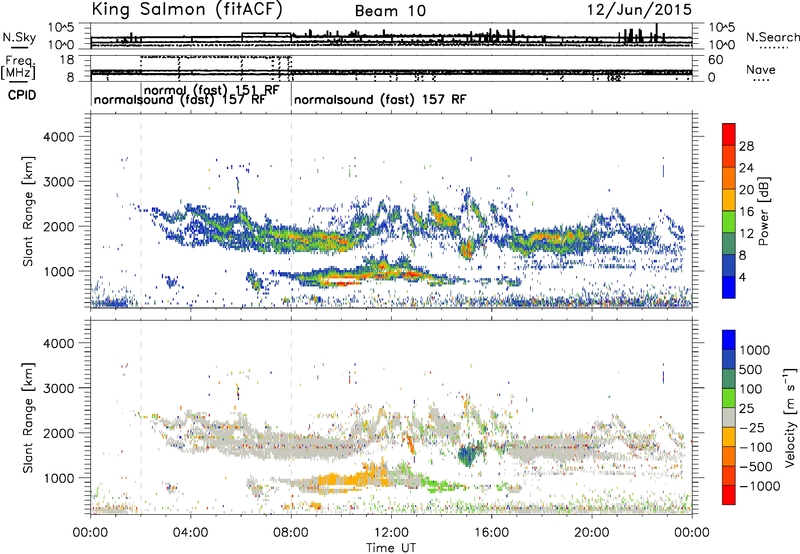Image resolution: width=800 pixels, height=554 pixels.
Task: Click the 'N.Search' legend label
Action: tap(772, 37)
